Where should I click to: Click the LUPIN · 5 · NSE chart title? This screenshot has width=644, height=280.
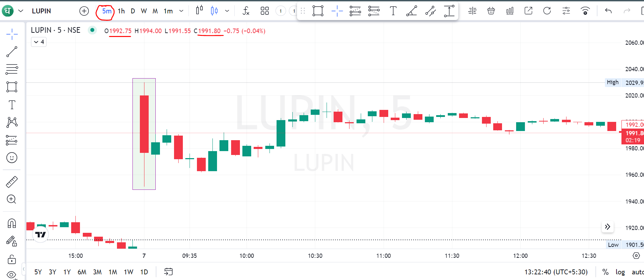click(x=56, y=30)
